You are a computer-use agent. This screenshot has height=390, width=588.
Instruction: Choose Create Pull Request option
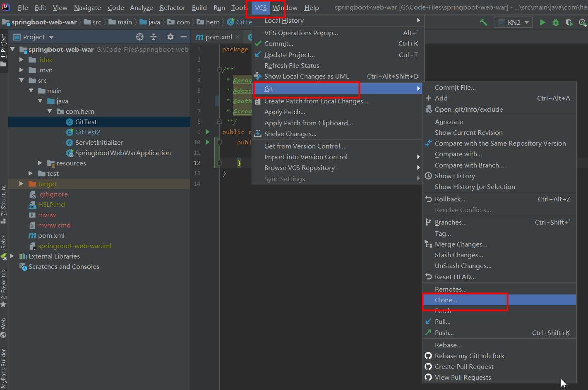pyautogui.click(x=464, y=366)
